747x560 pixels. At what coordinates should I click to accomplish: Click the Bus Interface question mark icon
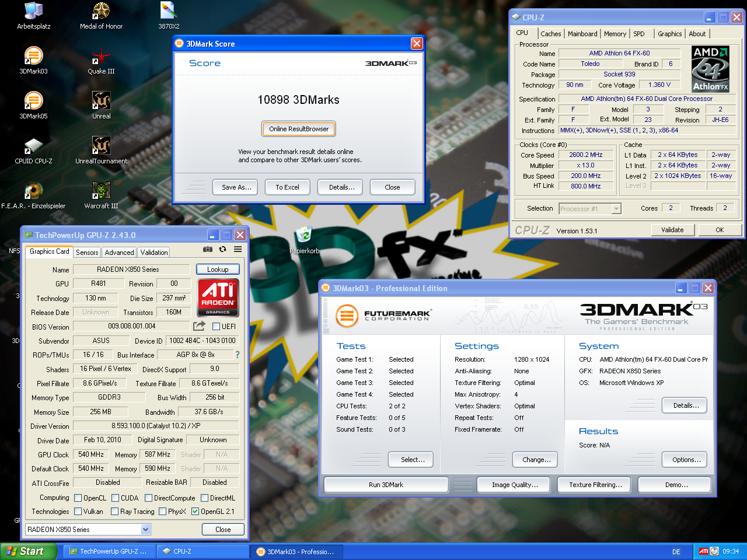click(x=238, y=355)
